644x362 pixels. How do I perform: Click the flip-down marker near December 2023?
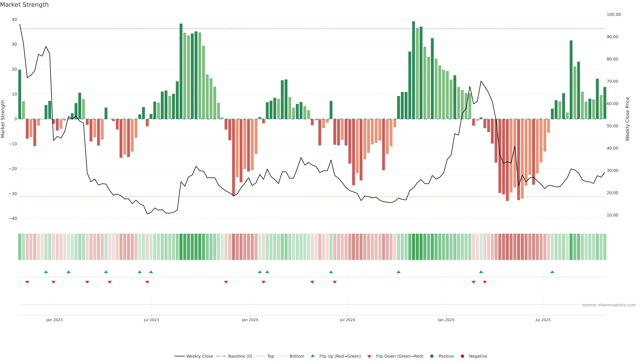click(x=226, y=282)
